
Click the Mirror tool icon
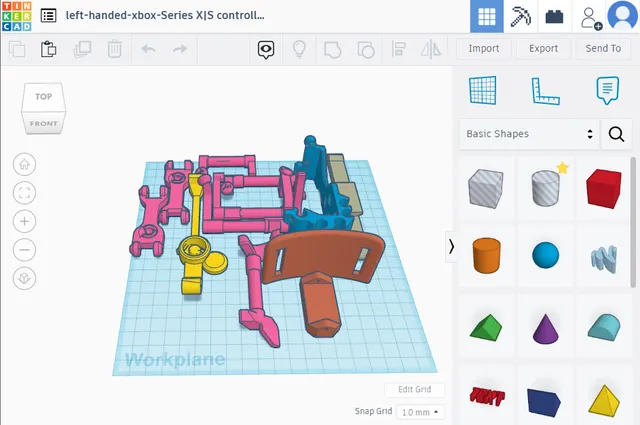tap(431, 49)
